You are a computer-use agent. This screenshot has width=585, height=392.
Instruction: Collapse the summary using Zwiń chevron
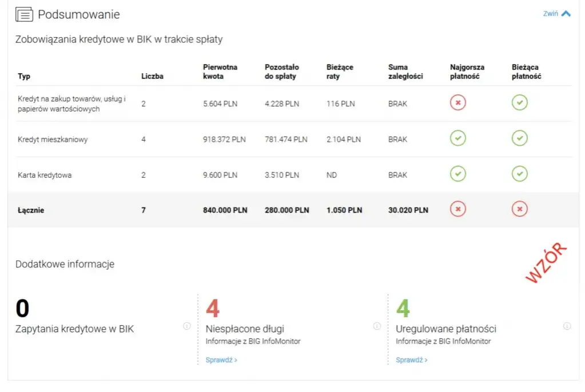coord(565,14)
